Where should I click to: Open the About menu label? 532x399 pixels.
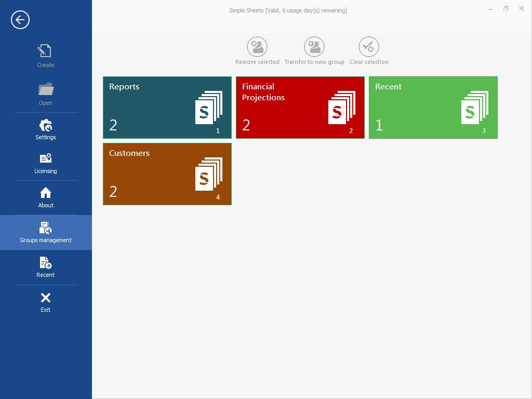pos(46,205)
